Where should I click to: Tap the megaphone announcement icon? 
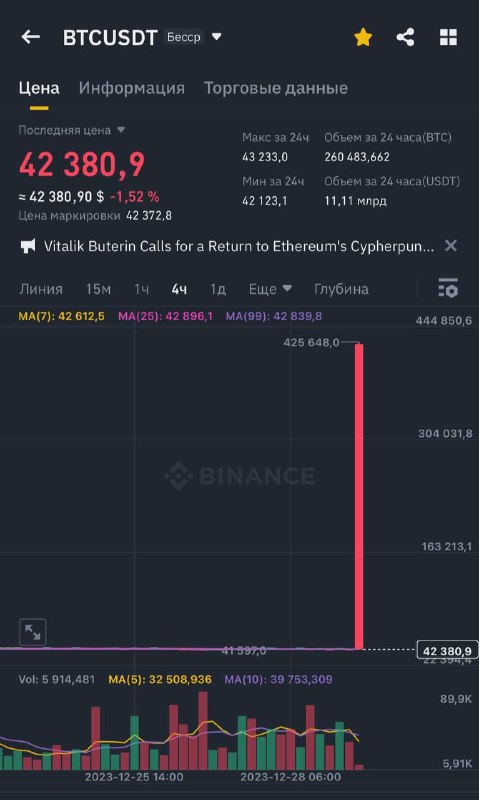pyautogui.click(x=28, y=246)
